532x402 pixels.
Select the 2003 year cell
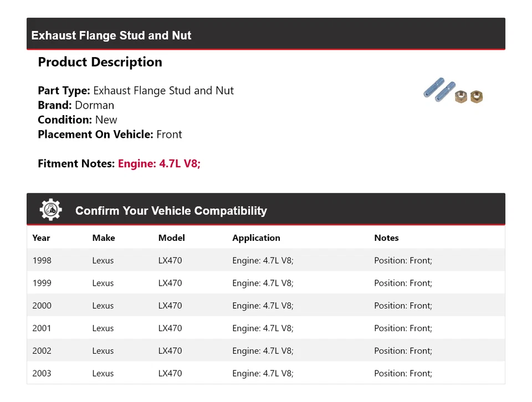42,374
